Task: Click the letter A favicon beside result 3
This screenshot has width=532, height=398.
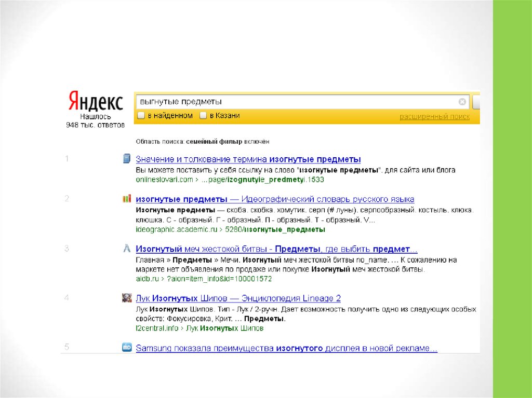Action: click(x=126, y=249)
